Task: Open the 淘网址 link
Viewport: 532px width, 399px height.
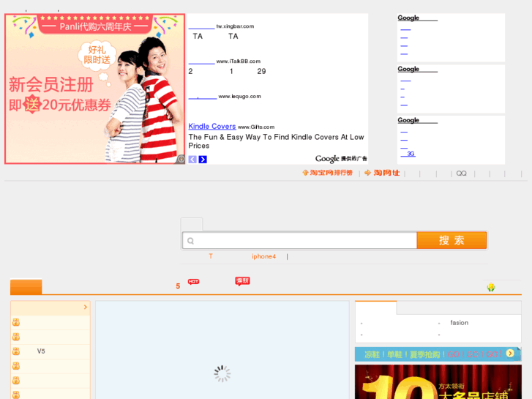Action: [x=382, y=173]
